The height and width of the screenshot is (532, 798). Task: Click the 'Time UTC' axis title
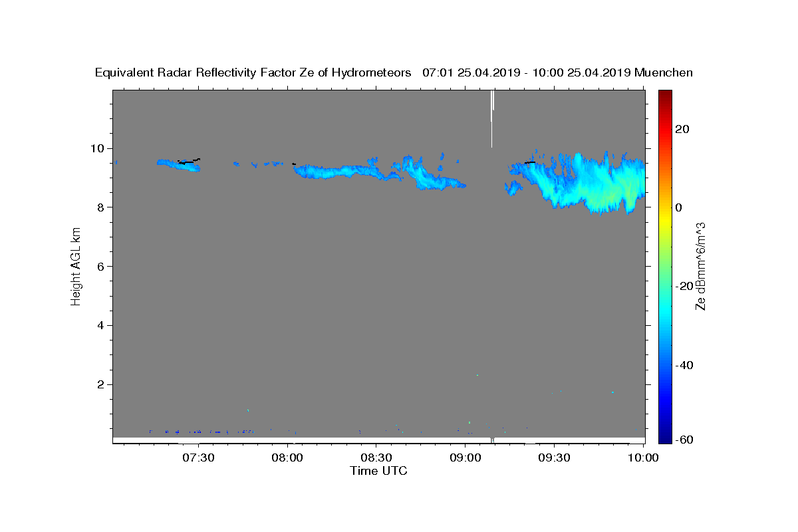pyautogui.click(x=378, y=471)
